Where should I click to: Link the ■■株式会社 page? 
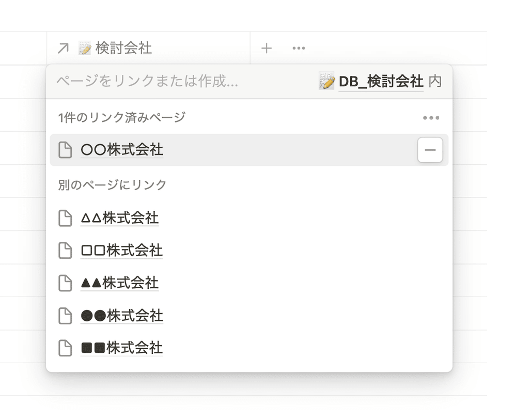click(x=121, y=348)
